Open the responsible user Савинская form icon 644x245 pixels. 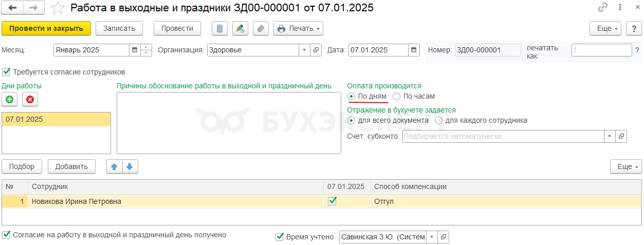443,237
